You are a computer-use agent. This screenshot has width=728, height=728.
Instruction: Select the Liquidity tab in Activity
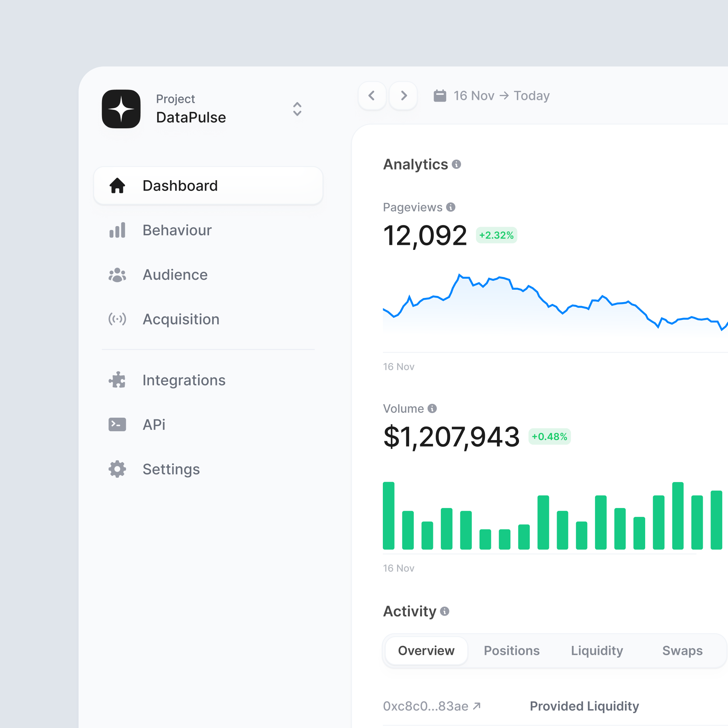tap(596, 651)
